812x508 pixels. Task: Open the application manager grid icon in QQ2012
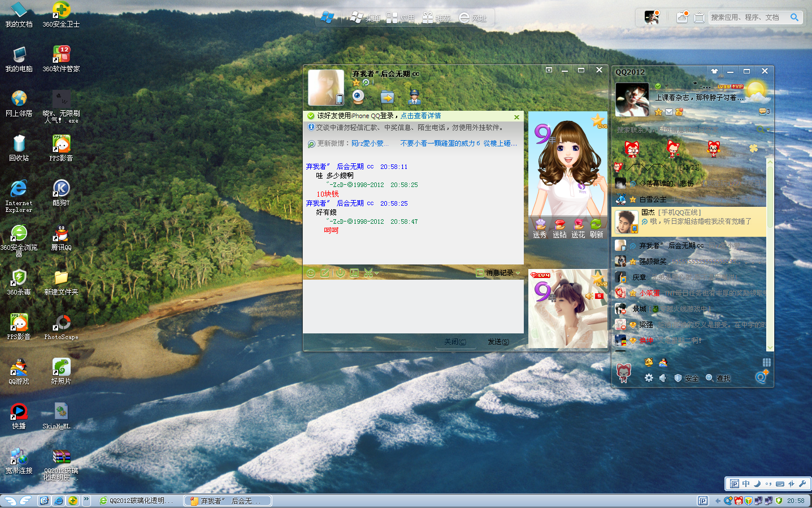766,362
